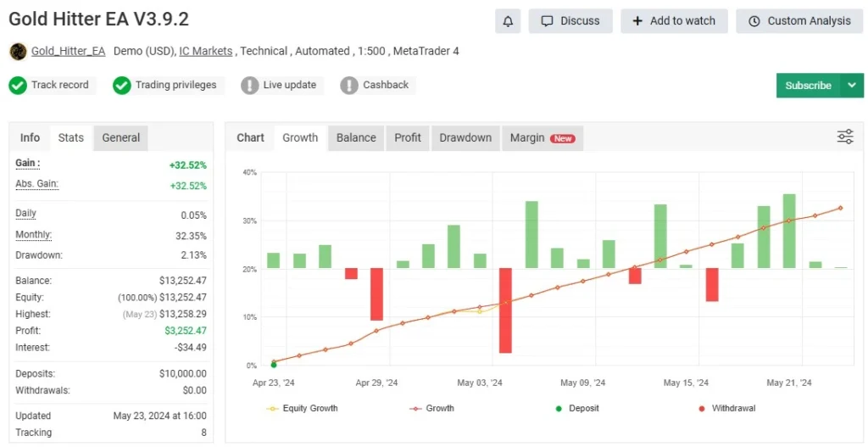Click the Live update warning icon
Viewport: 868px width, 447px height.
click(250, 86)
